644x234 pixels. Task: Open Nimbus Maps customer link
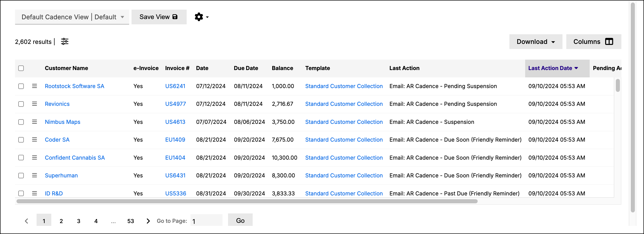(62, 122)
